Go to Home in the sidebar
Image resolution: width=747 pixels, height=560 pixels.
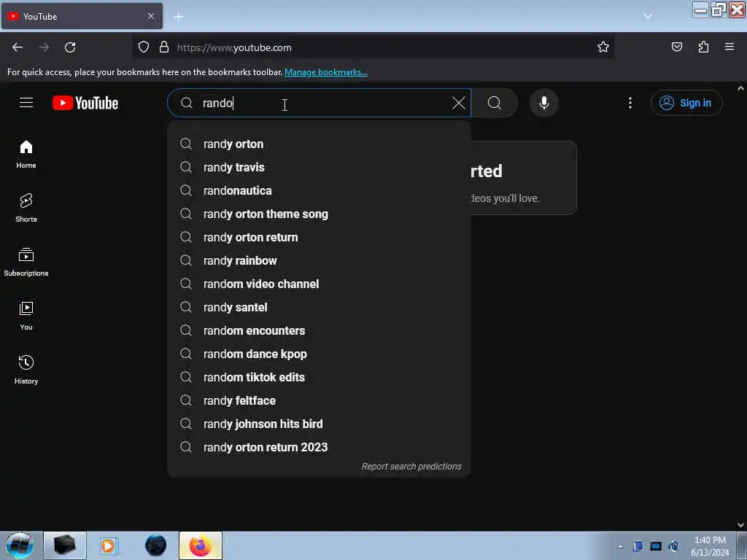[26, 155]
